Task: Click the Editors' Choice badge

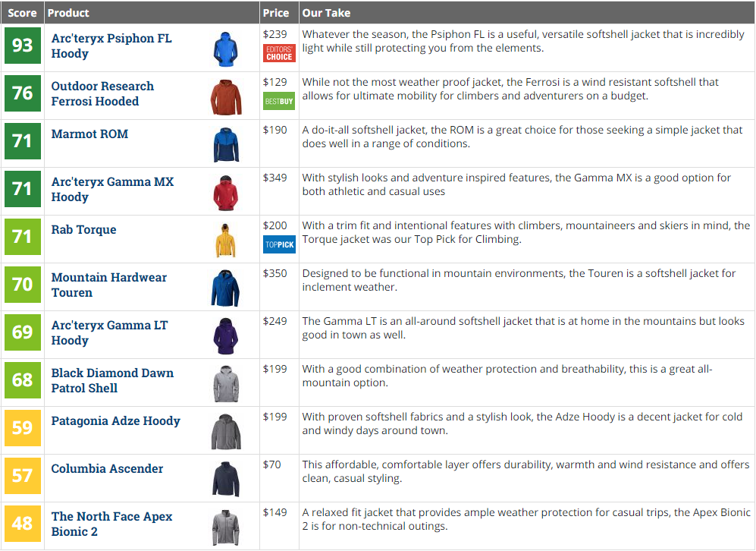Action: [279, 53]
